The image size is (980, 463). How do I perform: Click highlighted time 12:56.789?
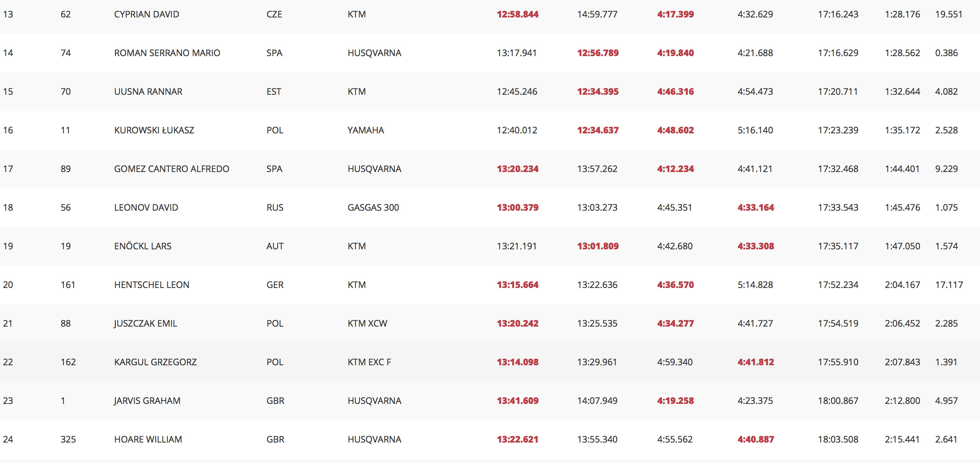[598, 53]
